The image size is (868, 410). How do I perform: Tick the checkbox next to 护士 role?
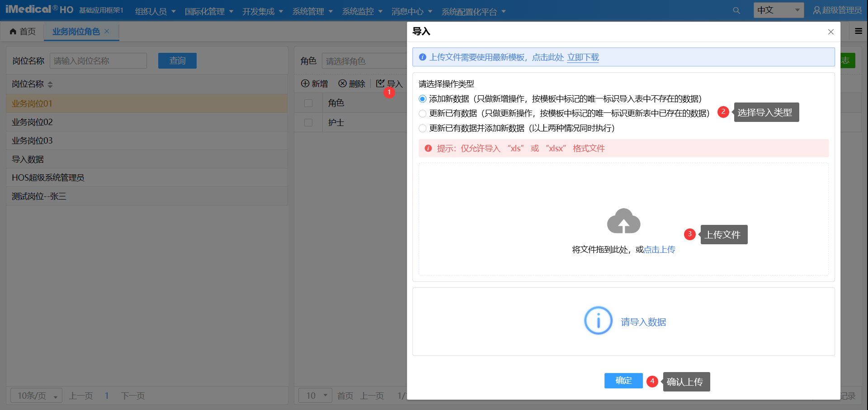(x=308, y=122)
